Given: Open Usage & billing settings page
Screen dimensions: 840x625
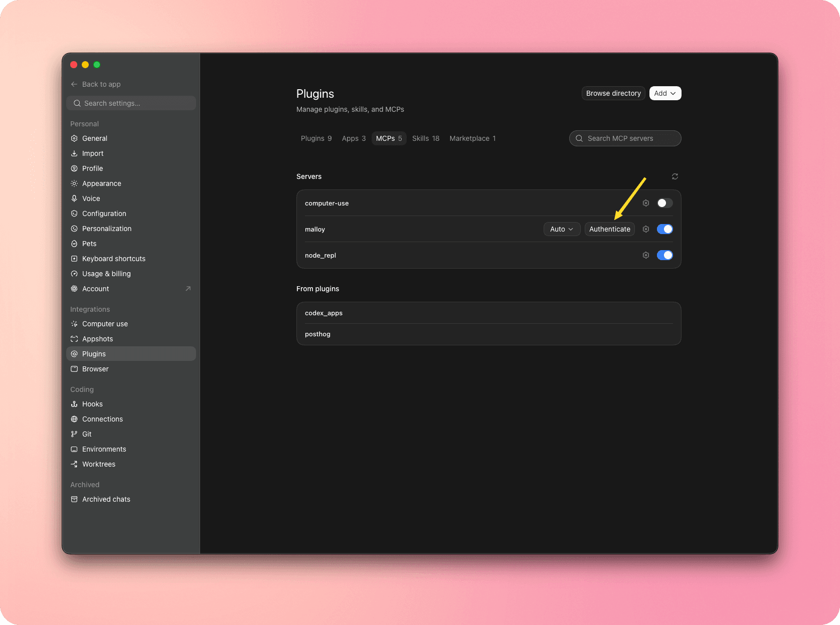Looking at the screenshot, I should click(x=131, y=274).
